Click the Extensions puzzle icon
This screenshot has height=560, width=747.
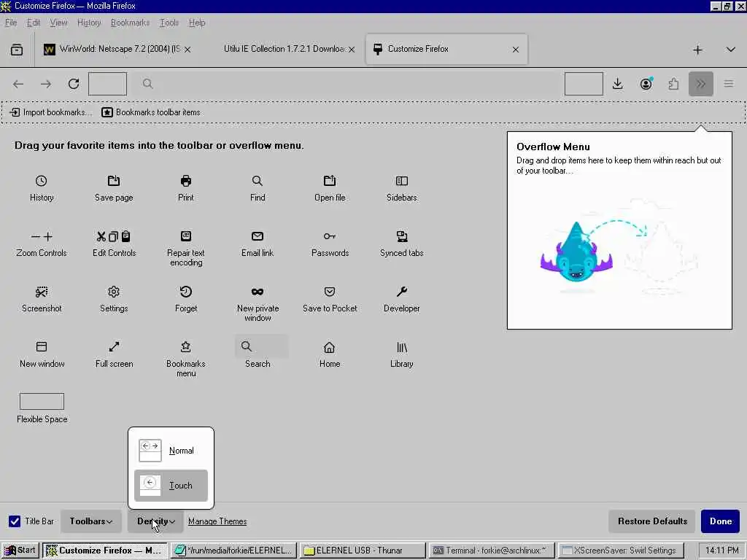[673, 84]
